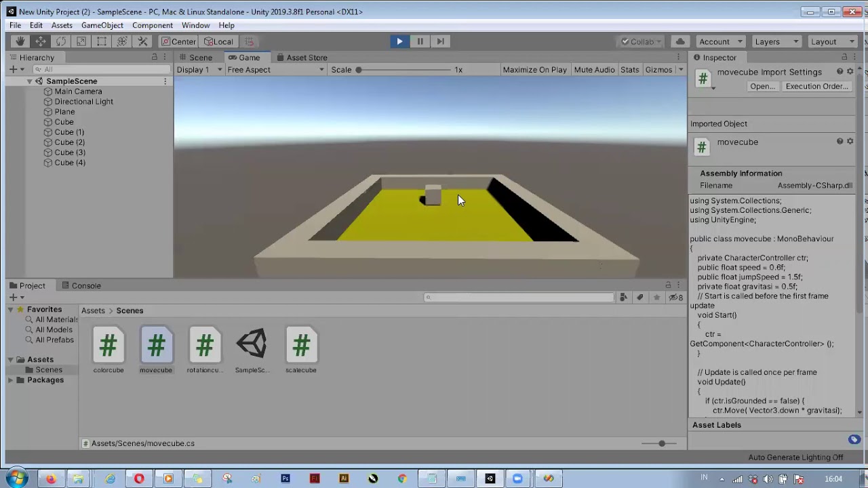This screenshot has width=868, height=488.
Task: Switch to the Console tab
Action: pos(80,285)
